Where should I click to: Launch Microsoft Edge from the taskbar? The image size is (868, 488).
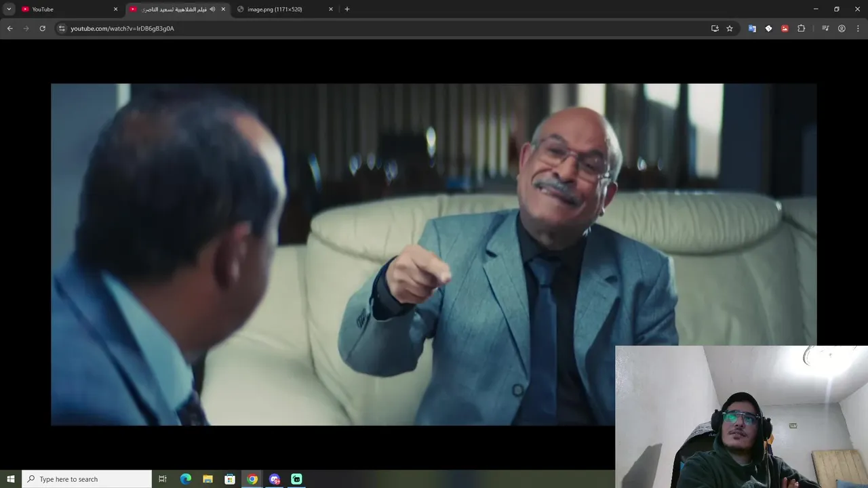click(x=186, y=479)
